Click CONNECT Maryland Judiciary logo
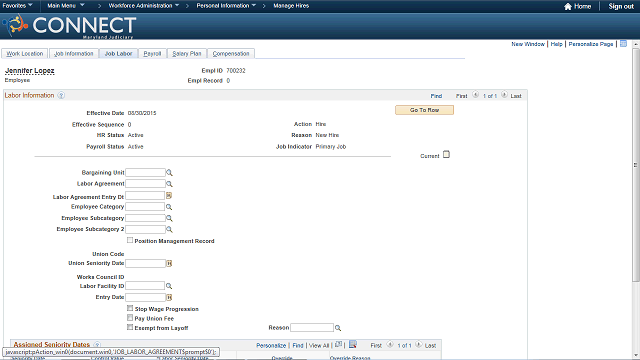Viewport: 640px width, 360px height. 69,27
